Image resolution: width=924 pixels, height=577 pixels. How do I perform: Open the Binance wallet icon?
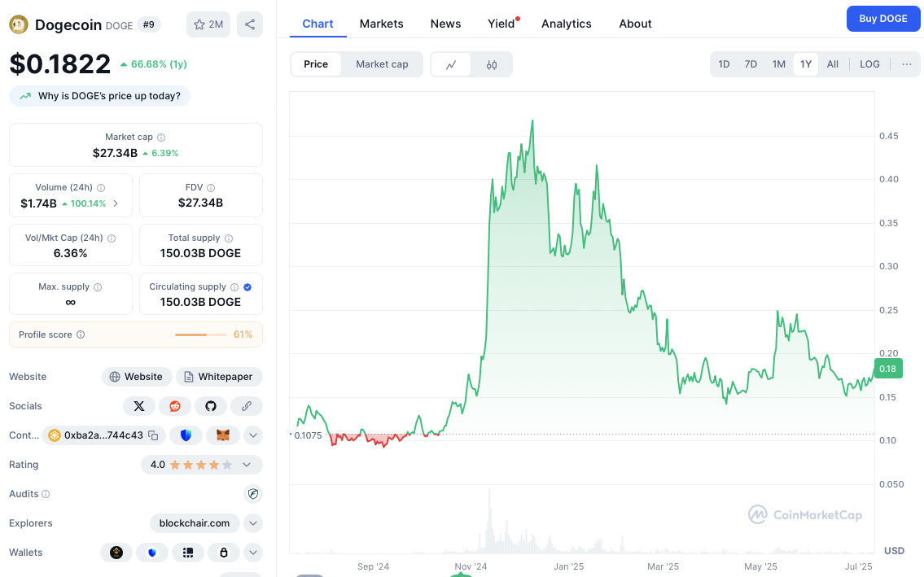pos(116,553)
